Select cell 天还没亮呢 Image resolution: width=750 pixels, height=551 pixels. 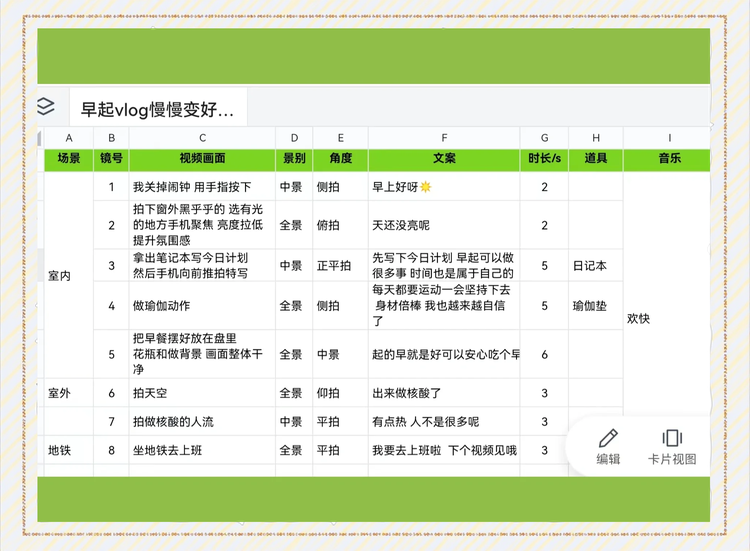tap(444, 225)
